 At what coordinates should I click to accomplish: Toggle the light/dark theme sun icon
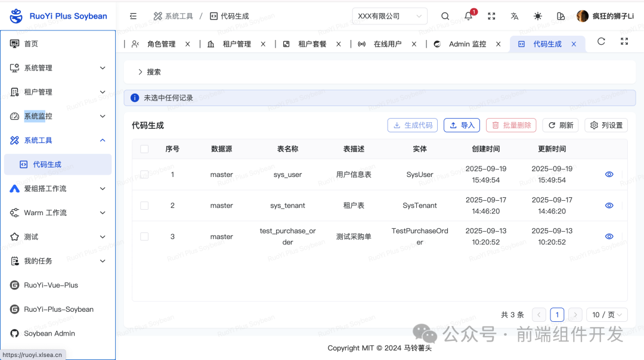coord(537,16)
